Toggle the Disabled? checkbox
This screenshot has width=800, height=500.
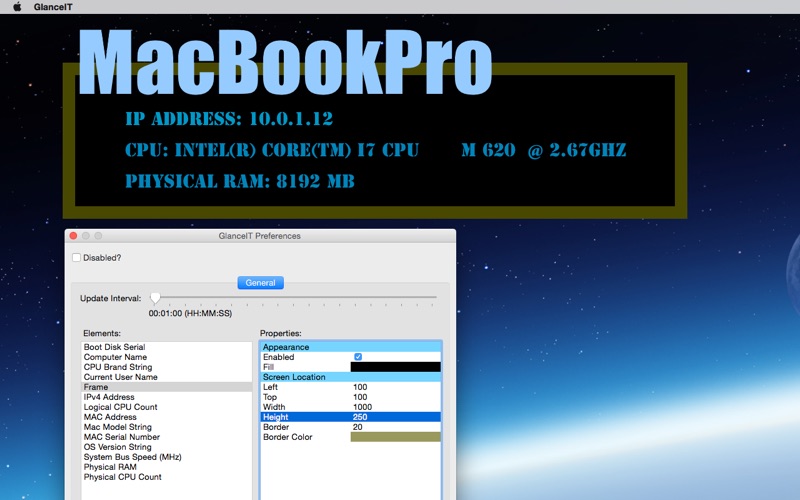click(x=77, y=258)
